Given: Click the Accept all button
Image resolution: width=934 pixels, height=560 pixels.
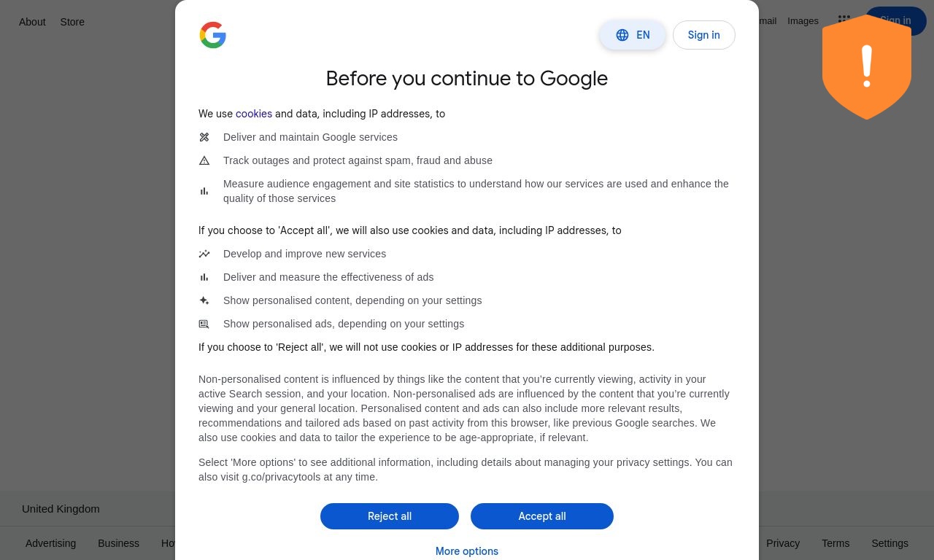Looking at the screenshot, I should tap(542, 516).
